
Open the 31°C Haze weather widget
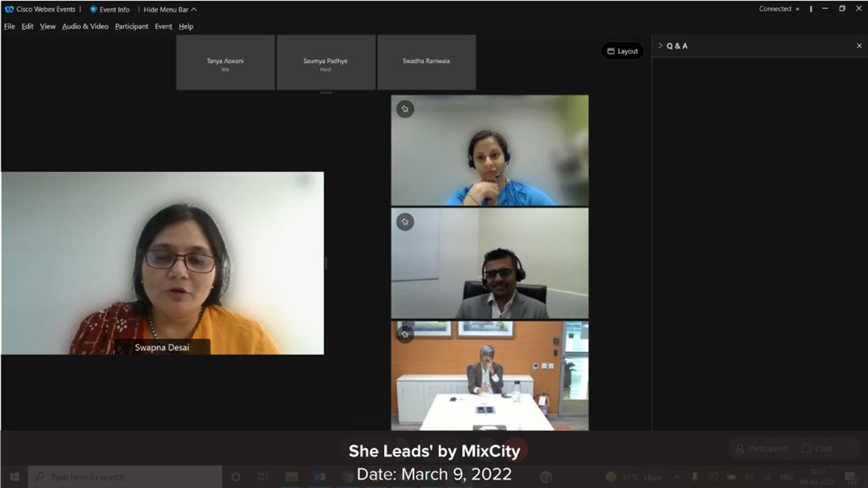[x=634, y=477]
